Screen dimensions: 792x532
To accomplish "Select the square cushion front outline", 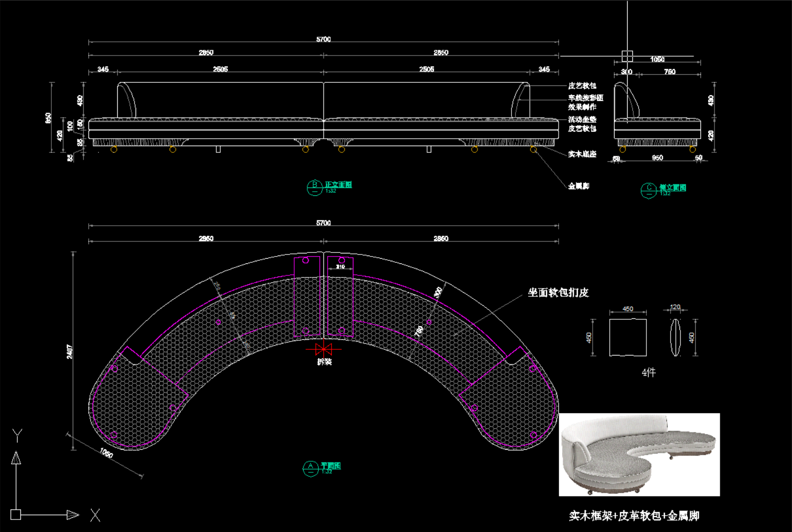I will (x=628, y=337).
